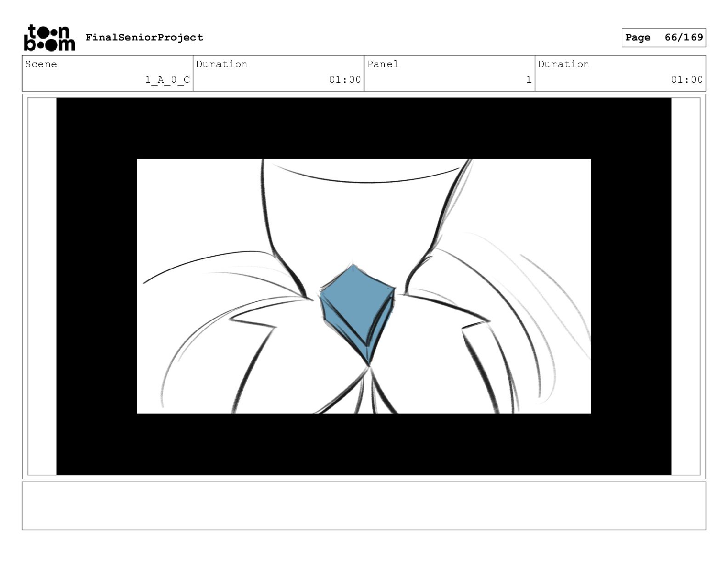Click the empty notes box below the panel
This screenshot has height=563, width=728.
tap(364, 506)
